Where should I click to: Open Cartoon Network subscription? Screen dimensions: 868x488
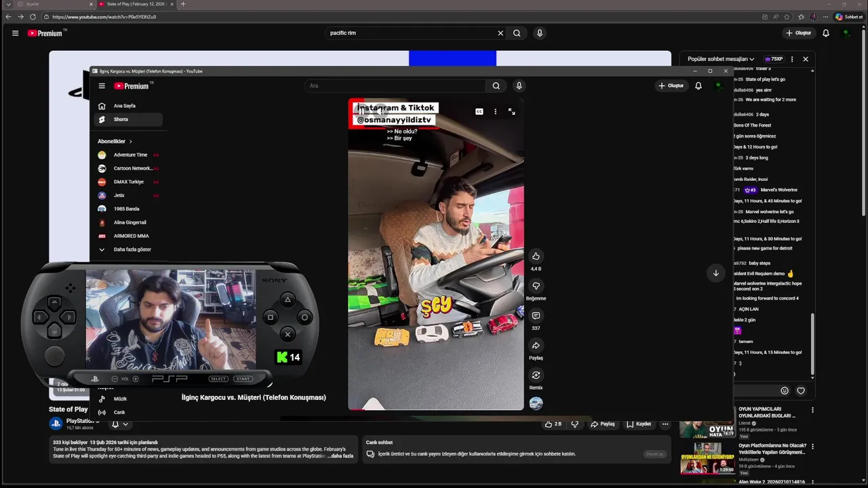pos(129,168)
